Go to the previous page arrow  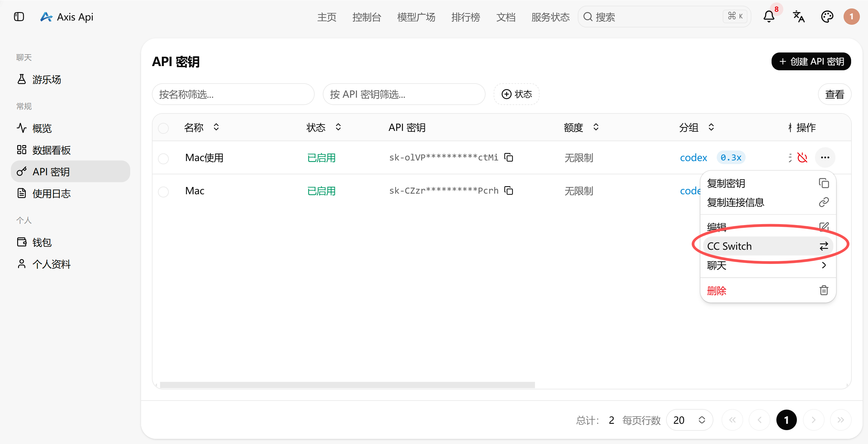[759, 420]
